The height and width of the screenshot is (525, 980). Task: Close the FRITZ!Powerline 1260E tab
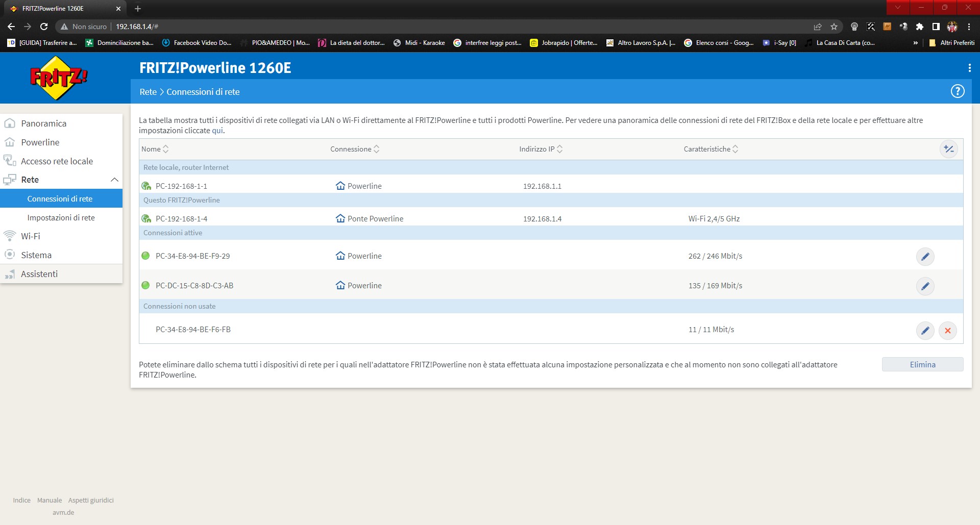(x=118, y=9)
